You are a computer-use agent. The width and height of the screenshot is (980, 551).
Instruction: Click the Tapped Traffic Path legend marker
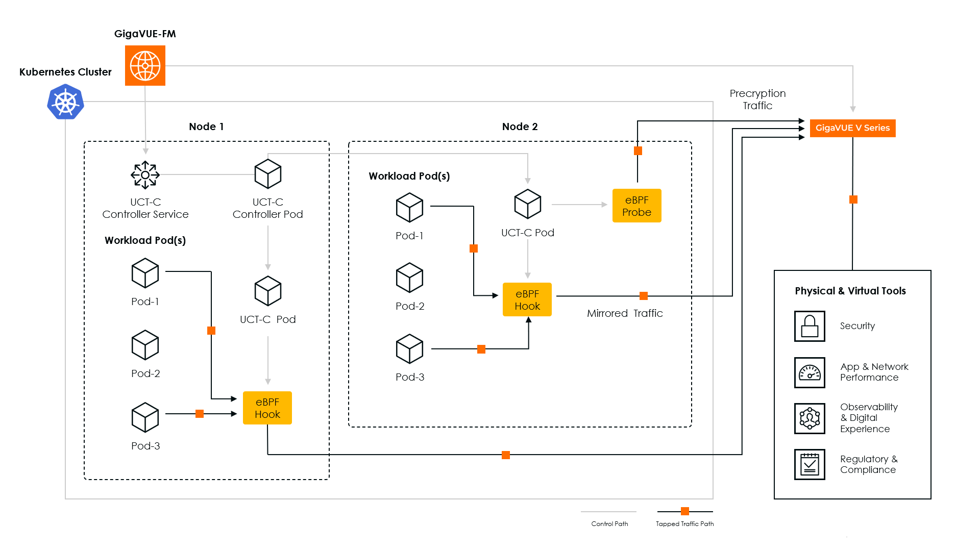tap(685, 511)
